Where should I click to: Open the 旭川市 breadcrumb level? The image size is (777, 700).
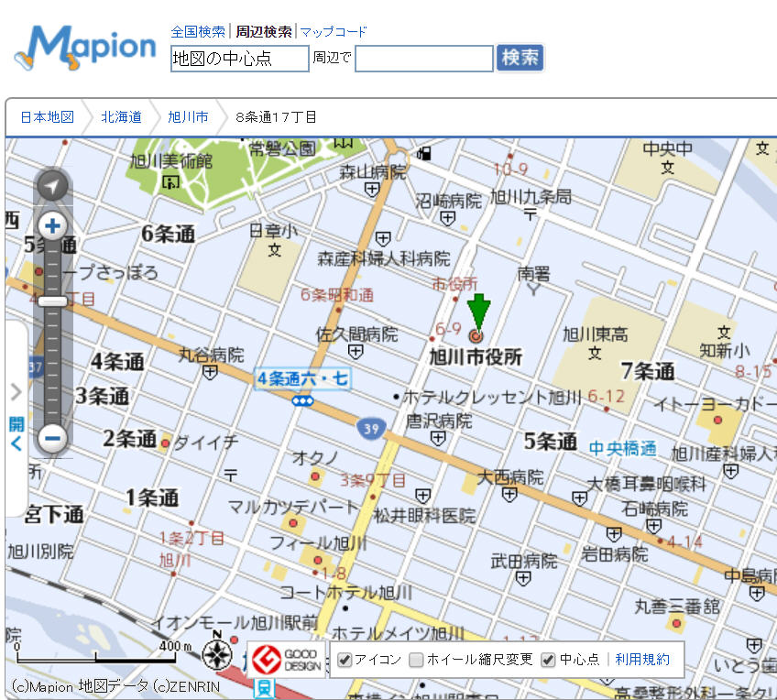(188, 117)
